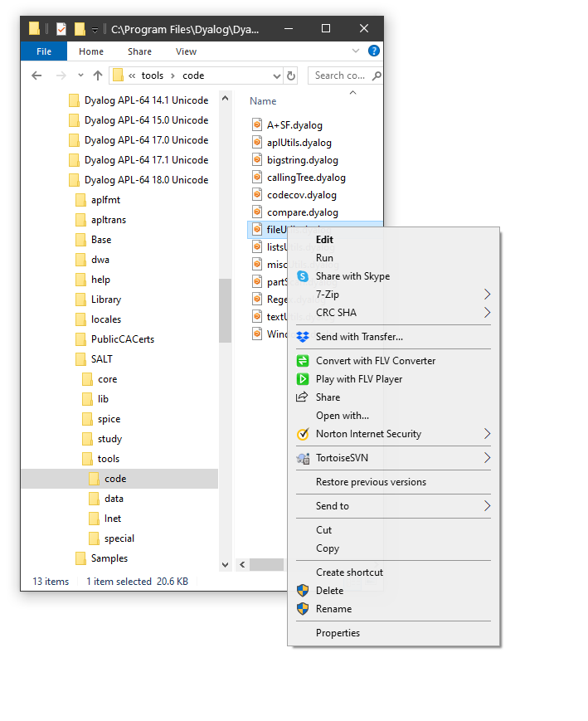The image size is (588, 721).
Task: Open the Send to submenu
Action: 487,506
